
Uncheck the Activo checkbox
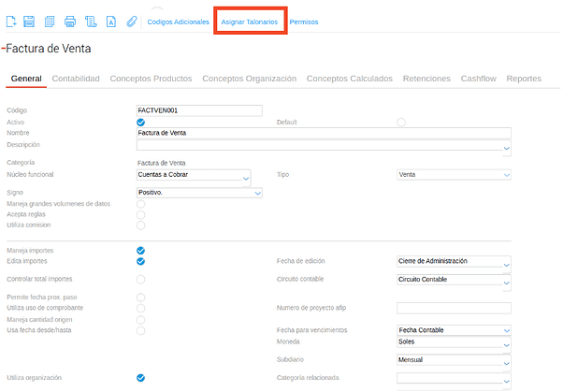[141, 123]
